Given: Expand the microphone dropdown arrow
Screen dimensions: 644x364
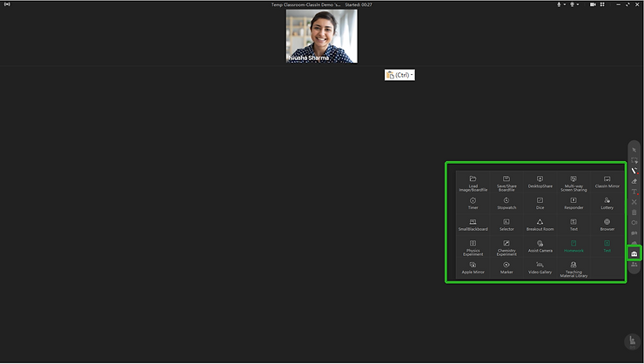Looking at the screenshot, I should 566,4.
